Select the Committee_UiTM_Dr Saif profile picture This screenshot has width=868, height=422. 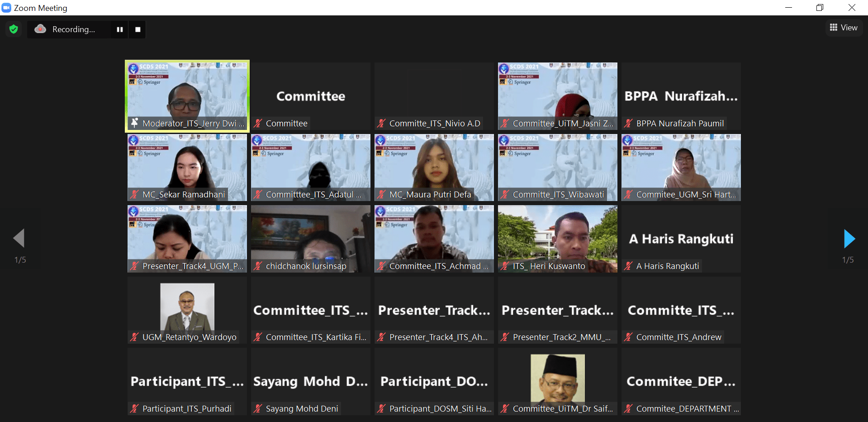[x=557, y=378]
